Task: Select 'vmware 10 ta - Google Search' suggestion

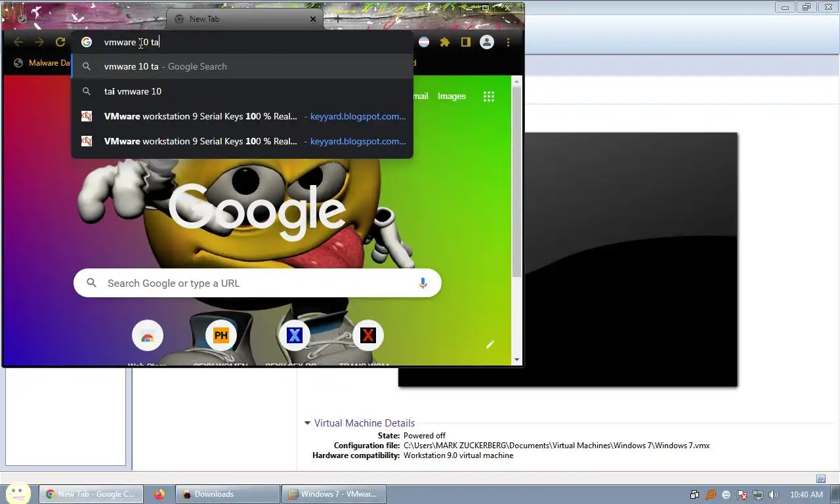Action: click(242, 66)
